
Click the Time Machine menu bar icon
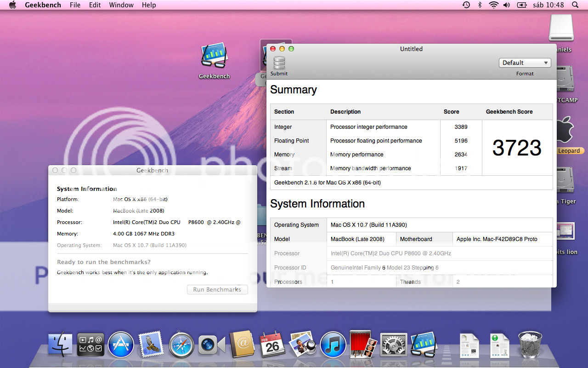pos(466,5)
